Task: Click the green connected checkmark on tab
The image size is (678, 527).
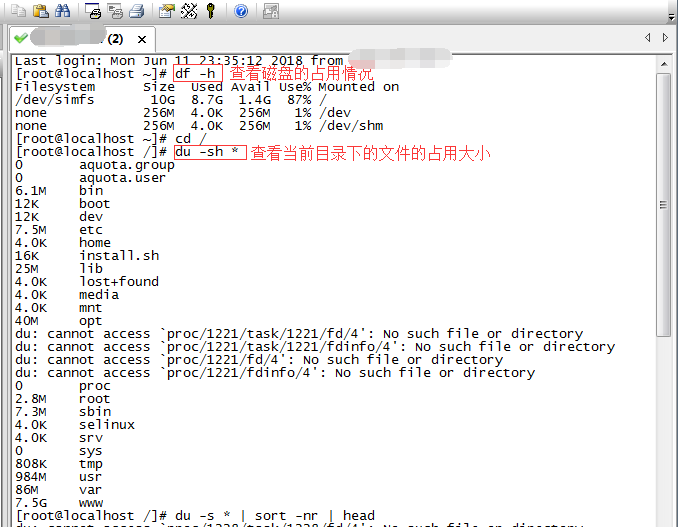Action: [x=20, y=38]
